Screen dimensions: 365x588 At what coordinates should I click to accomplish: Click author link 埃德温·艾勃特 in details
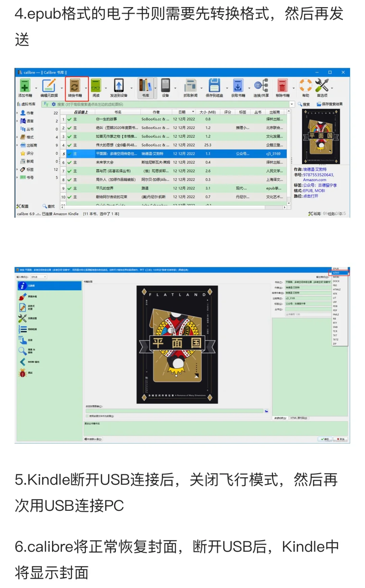coord(315,169)
